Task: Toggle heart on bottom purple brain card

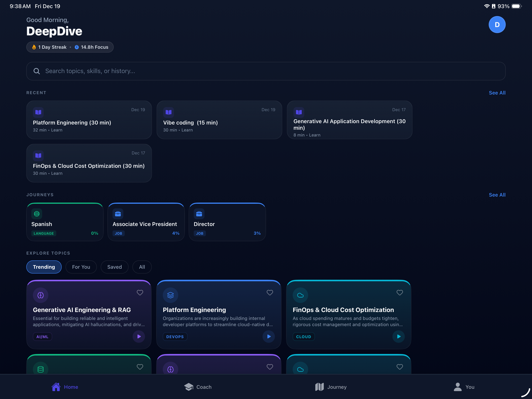Action: [270, 367]
